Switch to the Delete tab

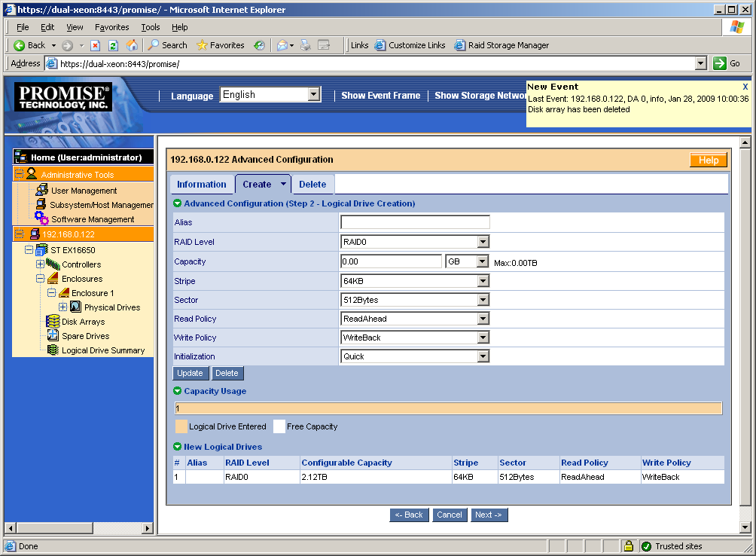click(312, 185)
